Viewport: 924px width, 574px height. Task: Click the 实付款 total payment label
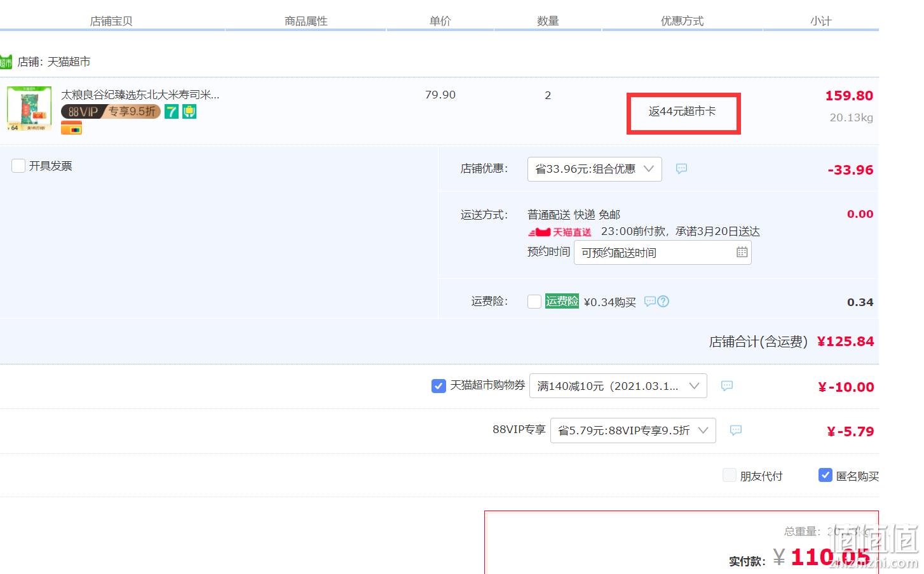(747, 561)
